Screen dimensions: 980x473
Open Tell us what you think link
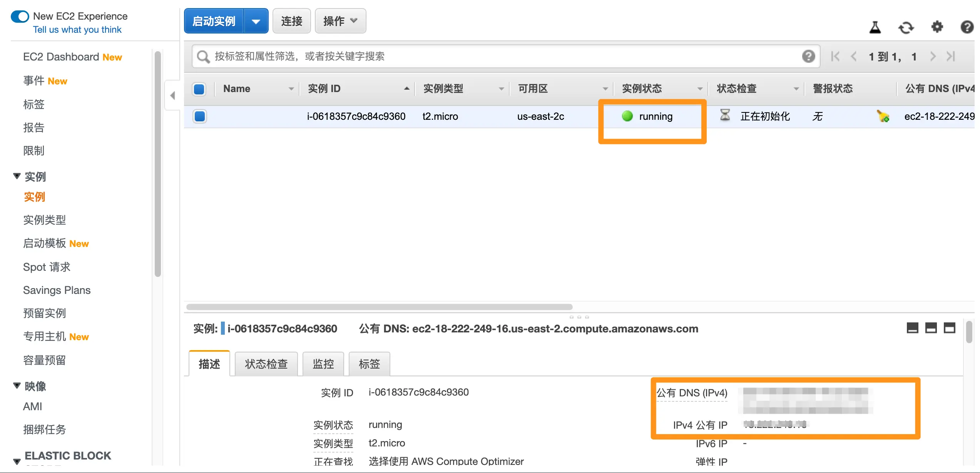click(x=77, y=30)
